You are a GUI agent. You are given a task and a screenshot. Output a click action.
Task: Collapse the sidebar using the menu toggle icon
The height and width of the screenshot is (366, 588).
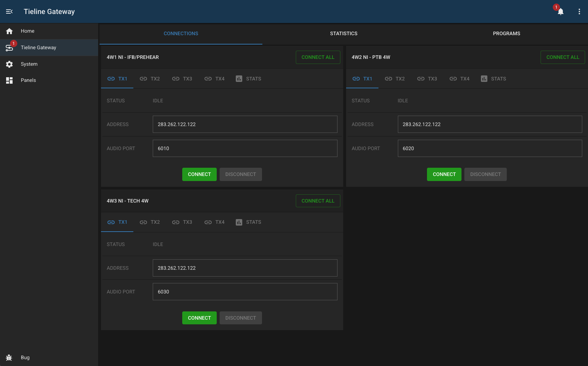(x=9, y=11)
